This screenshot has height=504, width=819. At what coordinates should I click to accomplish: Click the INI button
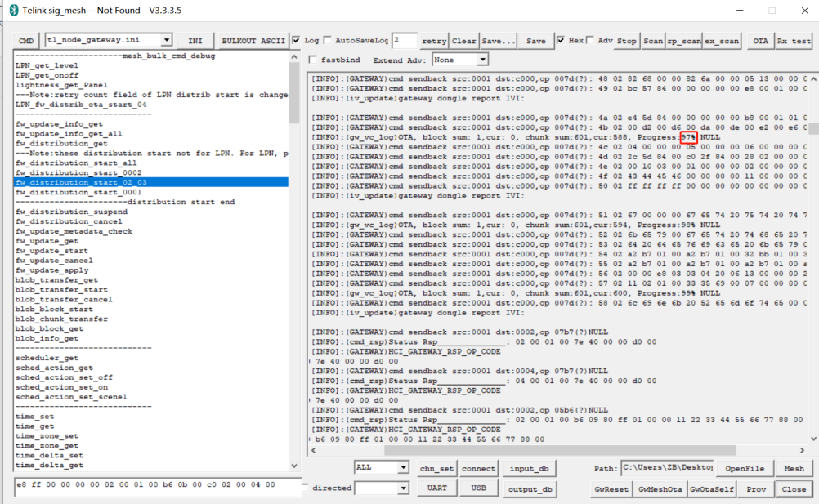point(195,41)
